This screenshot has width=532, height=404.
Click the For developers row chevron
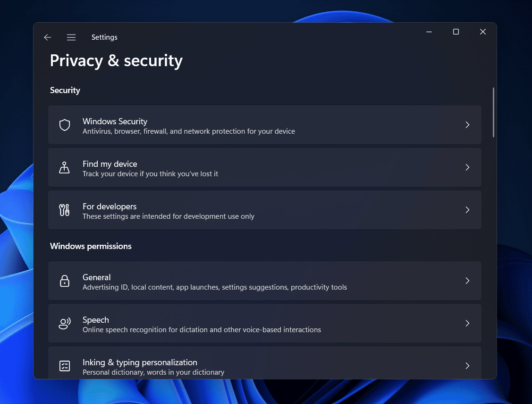[x=467, y=210]
